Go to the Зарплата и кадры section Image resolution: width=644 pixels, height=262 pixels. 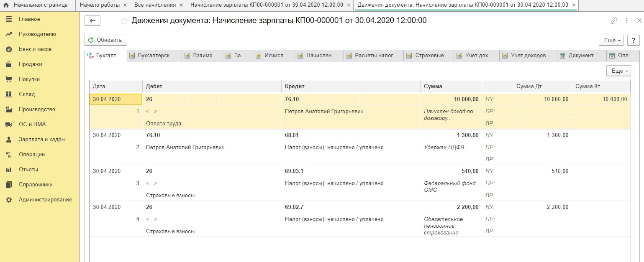click(x=42, y=140)
